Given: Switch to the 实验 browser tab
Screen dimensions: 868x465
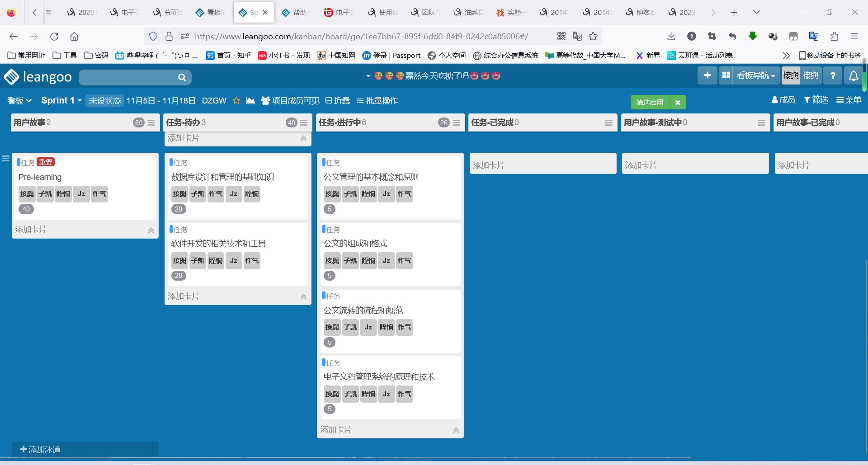Looking at the screenshot, I should (x=511, y=13).
